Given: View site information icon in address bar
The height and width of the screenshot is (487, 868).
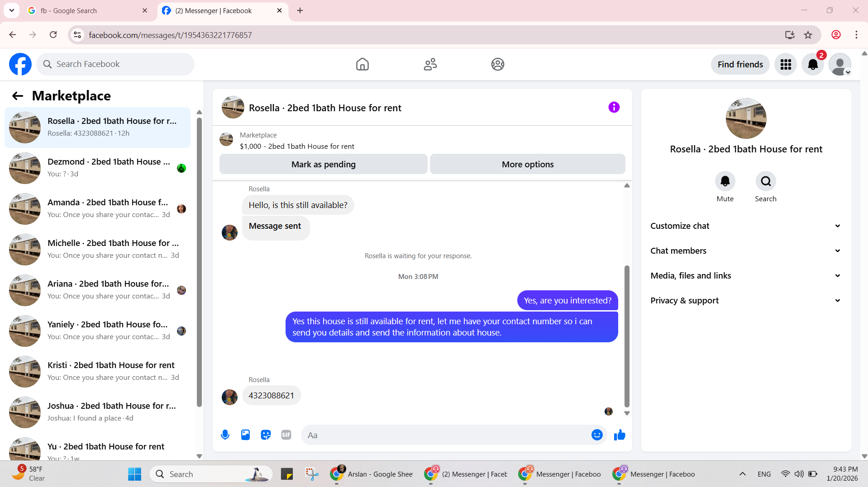Looking at the screenshot, I should coord(77,35).
